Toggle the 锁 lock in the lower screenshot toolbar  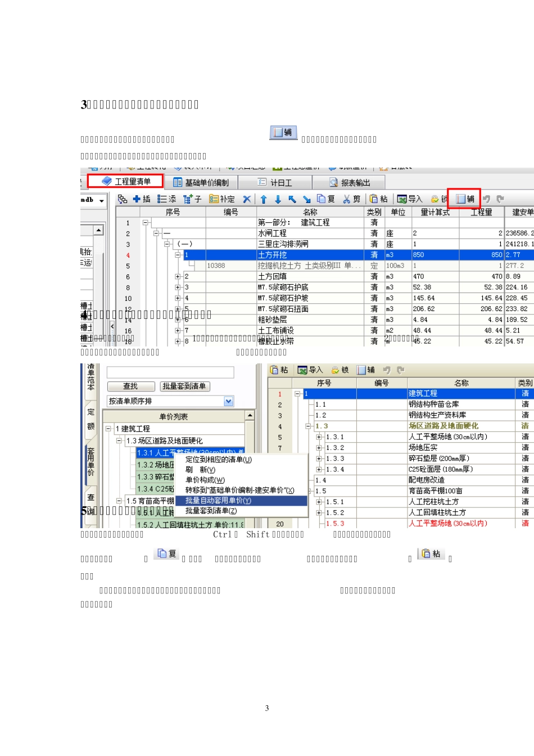click(x=340, y=370)
